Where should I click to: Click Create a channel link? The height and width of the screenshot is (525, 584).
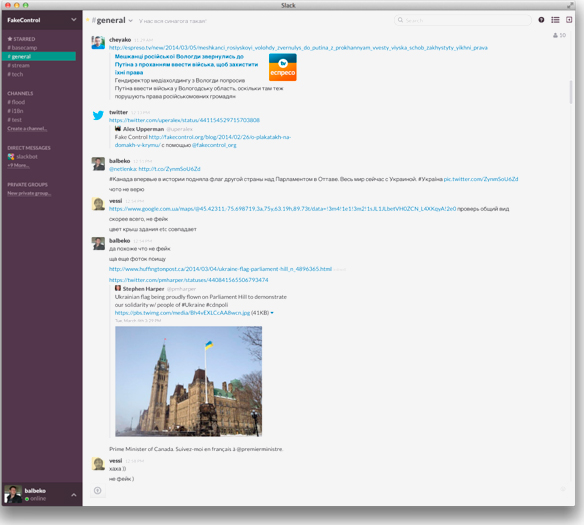pyautogui.click(x=27, y=129)
